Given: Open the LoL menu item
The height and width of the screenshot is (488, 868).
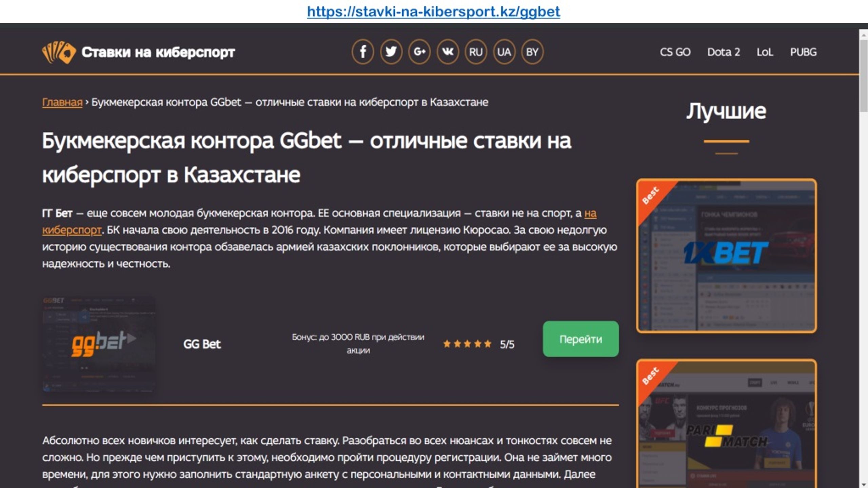Looking at the screenshot, I should pos(765,52).
